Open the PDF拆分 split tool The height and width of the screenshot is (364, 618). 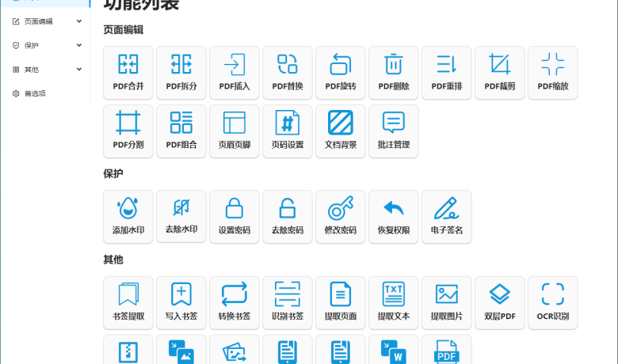(x=181, y=73)
